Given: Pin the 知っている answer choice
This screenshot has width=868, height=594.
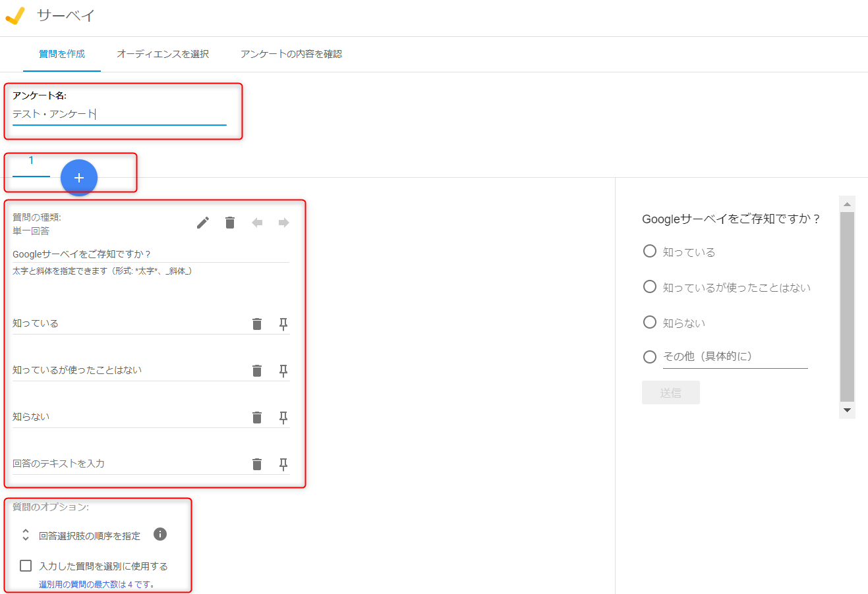Looking at the screenshot, I should click(x=283, y=324).
